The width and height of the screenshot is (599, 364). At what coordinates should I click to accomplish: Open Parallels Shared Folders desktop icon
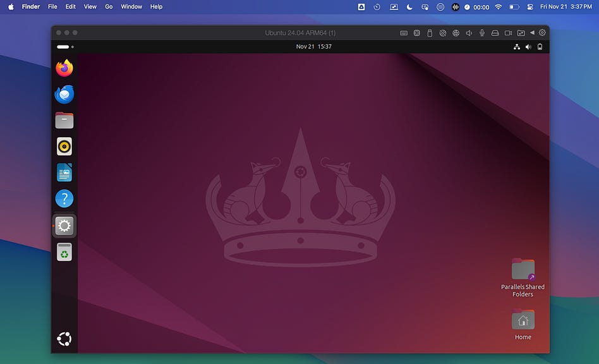(x=523, y=277)
